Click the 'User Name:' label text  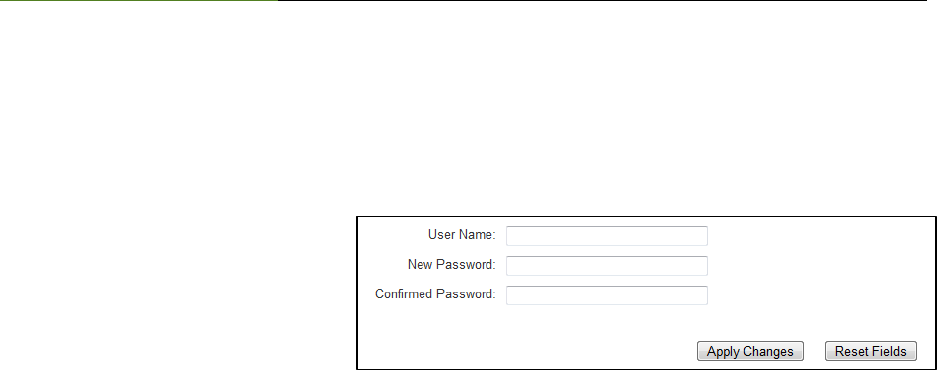coord(461,235)
